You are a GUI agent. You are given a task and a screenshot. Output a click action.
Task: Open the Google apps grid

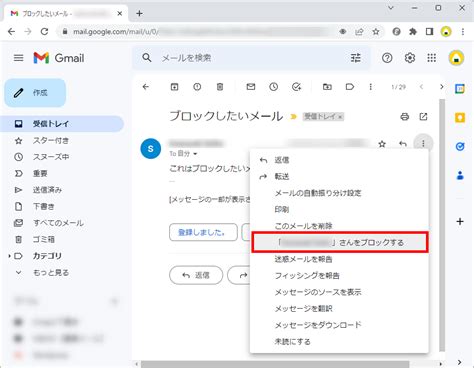pos(432,58)
